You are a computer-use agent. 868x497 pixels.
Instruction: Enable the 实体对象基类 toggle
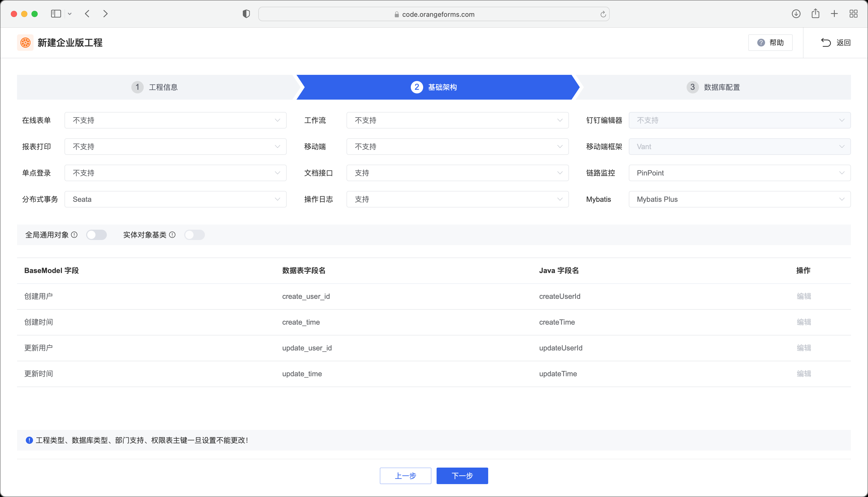[195, 235]
